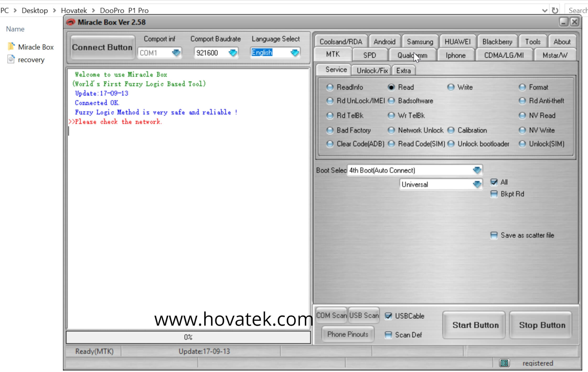Switch to the Qualcomm tab
Screen dimensions: 588x372
point(412,55)
